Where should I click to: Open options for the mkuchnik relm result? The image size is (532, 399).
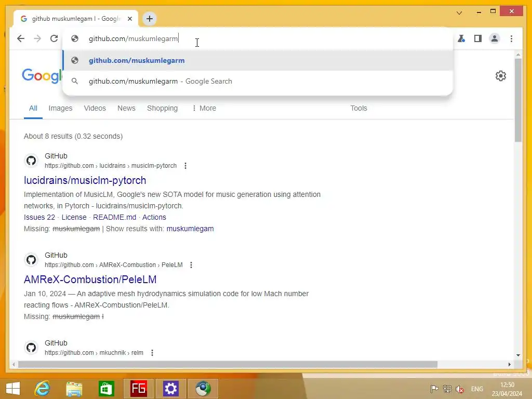[x=152, y=353]
